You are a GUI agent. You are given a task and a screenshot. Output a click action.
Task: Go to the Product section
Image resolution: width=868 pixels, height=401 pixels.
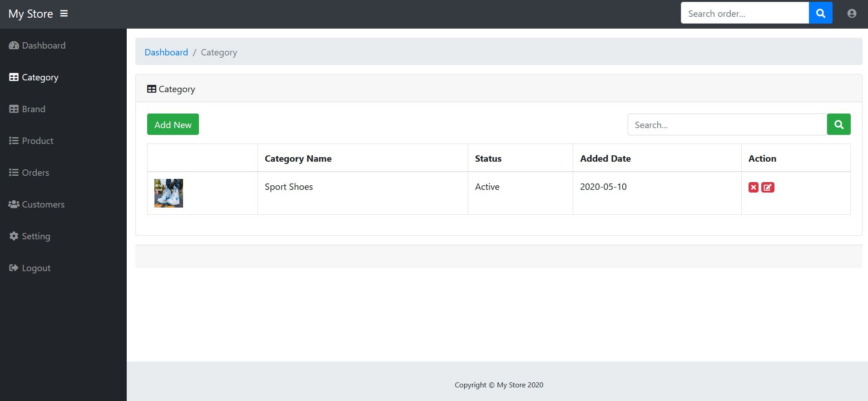pos(37,141)
